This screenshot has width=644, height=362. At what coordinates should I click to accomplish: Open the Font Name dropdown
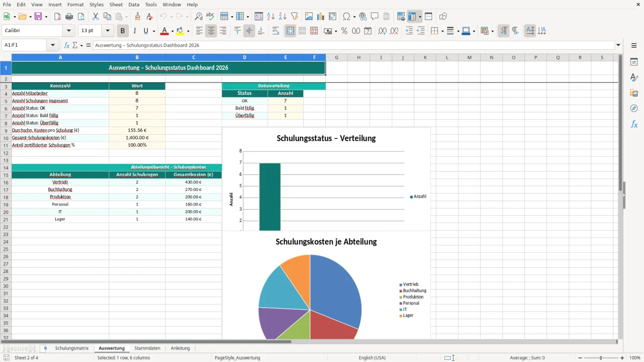coord(69,31)
